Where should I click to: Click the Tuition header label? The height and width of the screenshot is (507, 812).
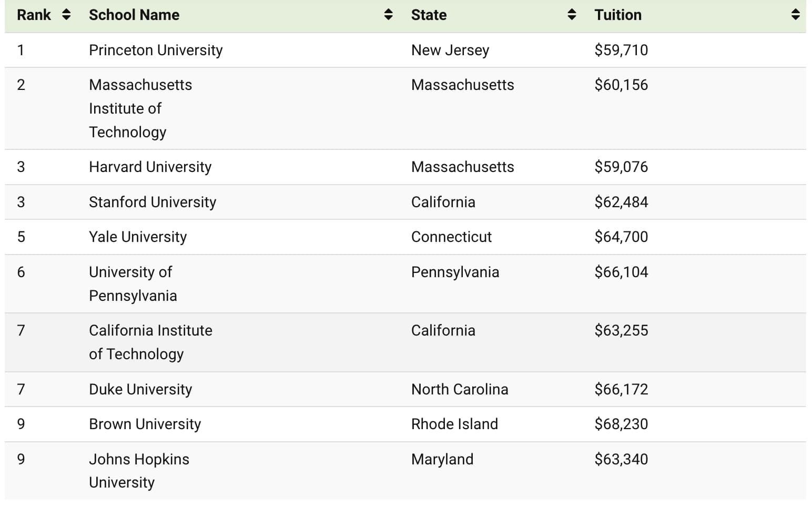point(618,15)
